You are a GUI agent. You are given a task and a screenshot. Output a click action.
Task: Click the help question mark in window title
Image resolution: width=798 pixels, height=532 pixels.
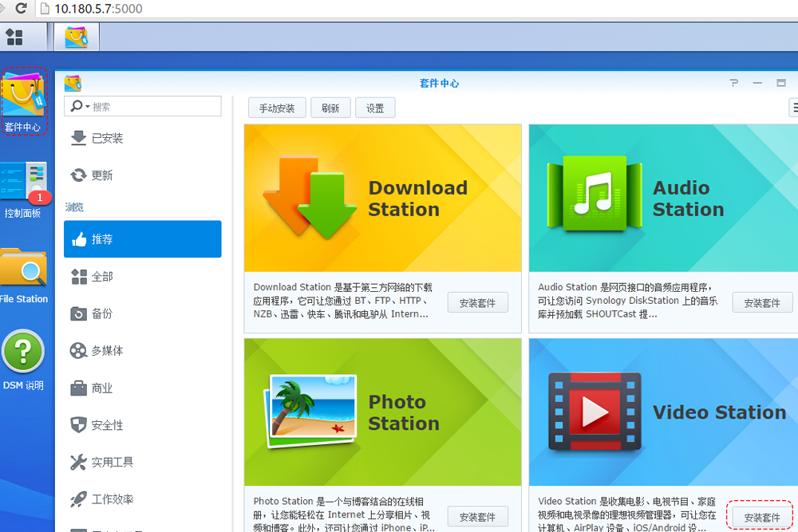(734, 83)
